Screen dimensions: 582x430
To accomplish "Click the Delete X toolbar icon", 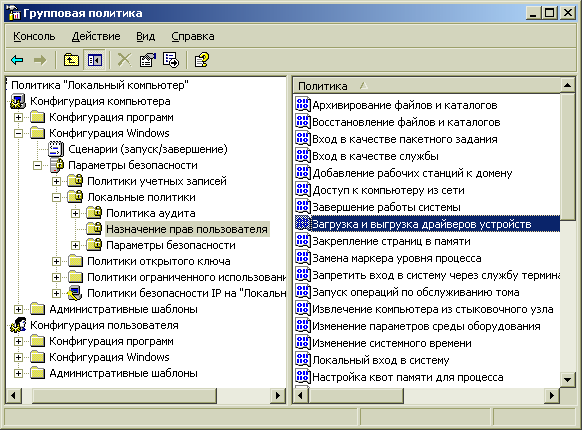I will (124, 60).
